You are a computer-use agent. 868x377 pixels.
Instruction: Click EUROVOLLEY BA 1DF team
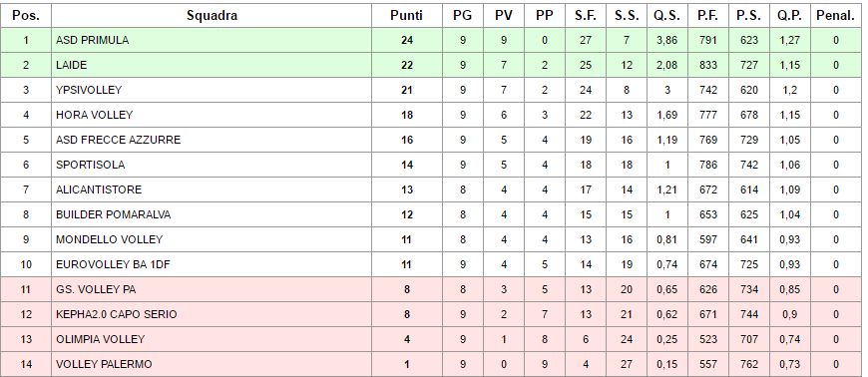(113, 264)
